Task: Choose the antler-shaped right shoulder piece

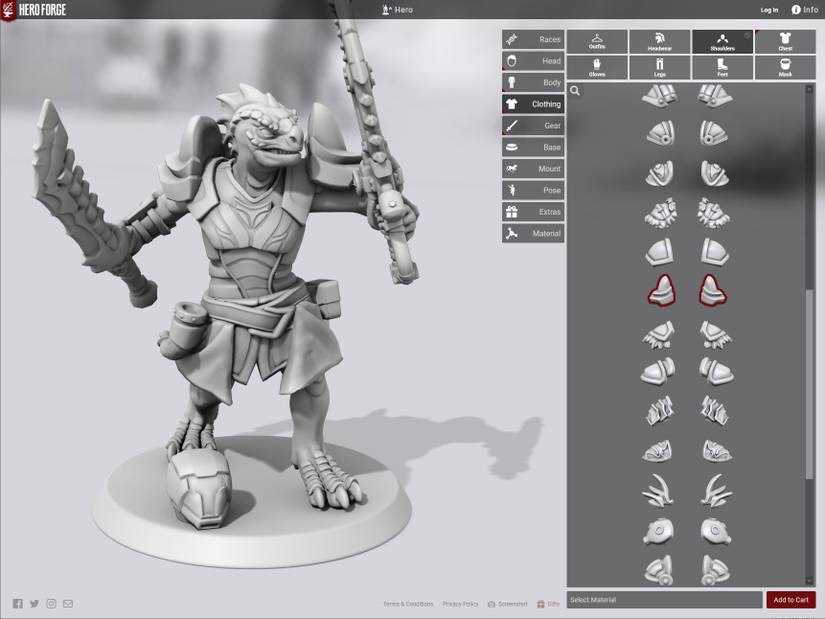Action: [716, 491]
